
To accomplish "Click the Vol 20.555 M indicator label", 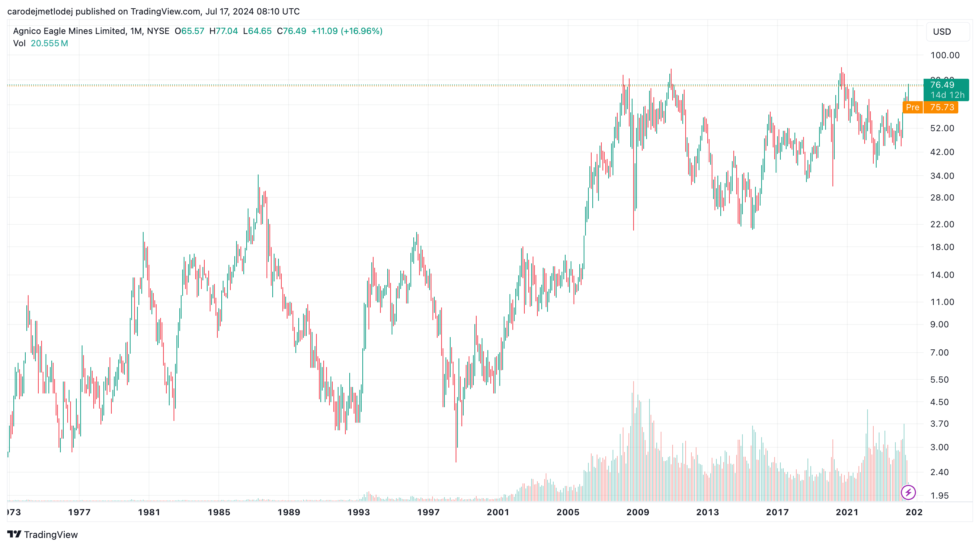I will point(41,43).
